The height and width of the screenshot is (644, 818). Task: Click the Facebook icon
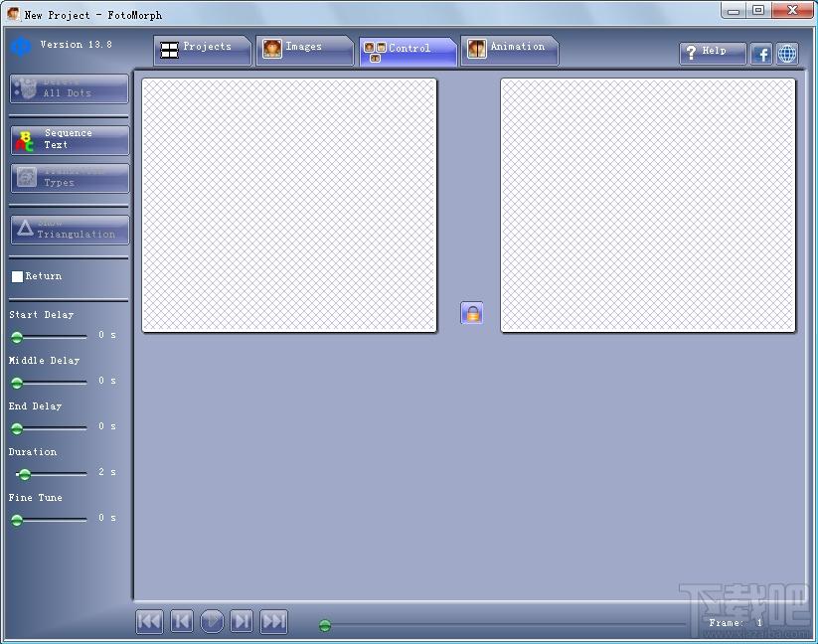[x=761, y=54]
